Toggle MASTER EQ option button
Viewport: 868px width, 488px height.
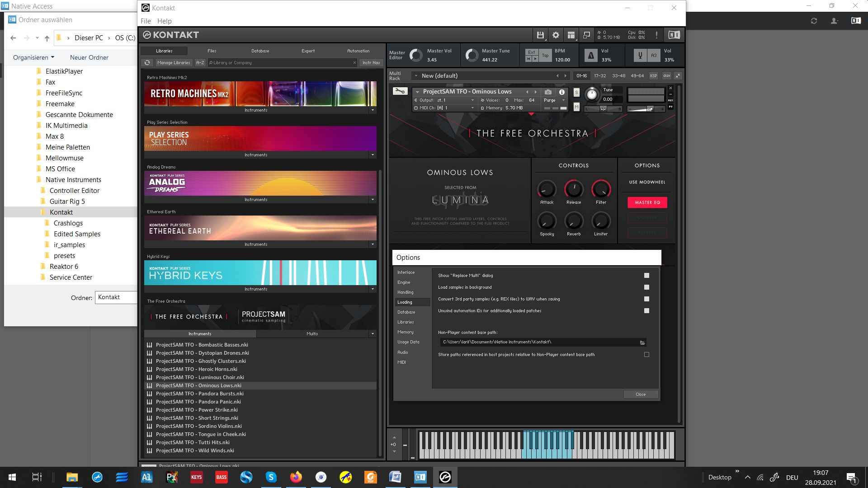click(x=647, y=202)
